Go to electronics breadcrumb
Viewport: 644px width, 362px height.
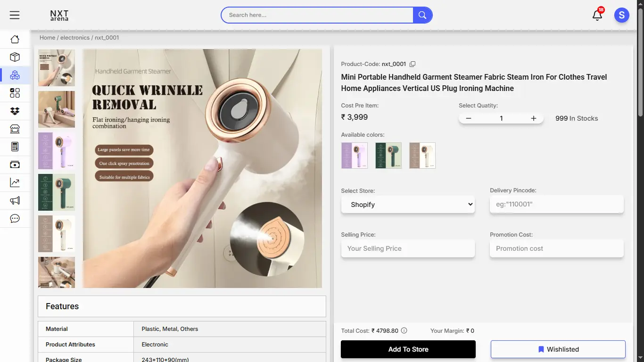[x=75, y=38]
